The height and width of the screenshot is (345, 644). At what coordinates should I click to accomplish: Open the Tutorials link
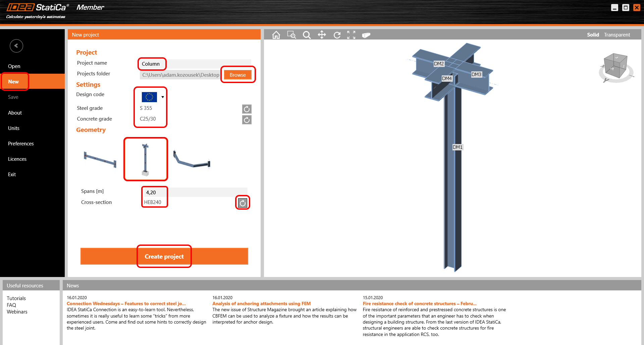coord(16,298)
